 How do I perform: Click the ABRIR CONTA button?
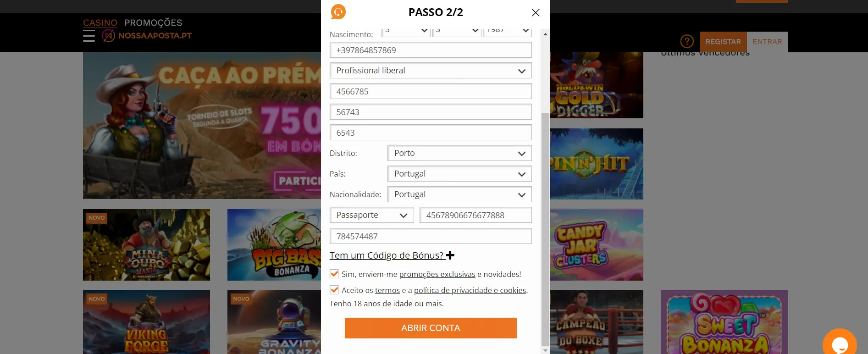pos(431,328)
